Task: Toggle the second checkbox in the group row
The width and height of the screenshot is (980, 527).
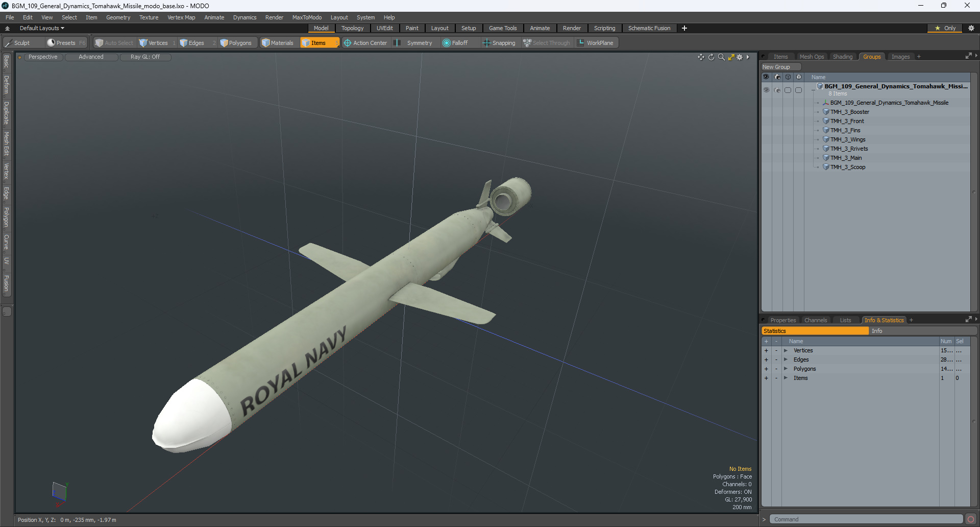Action: click(x=799, y=90)
